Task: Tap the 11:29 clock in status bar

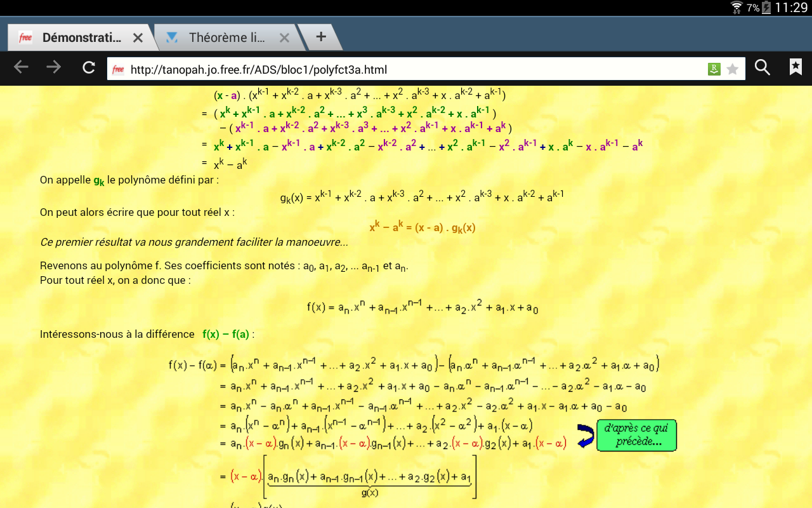Action: click(x=791, y=8)
